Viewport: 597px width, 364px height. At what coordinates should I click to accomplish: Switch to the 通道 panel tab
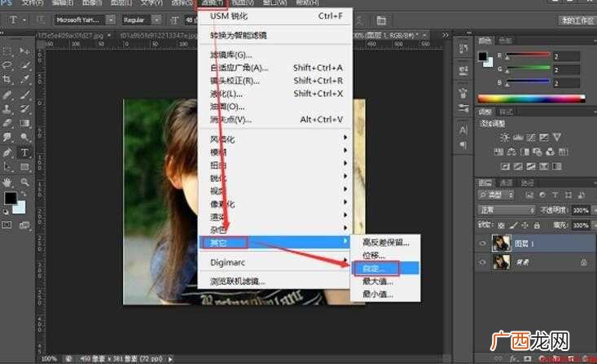506,183
